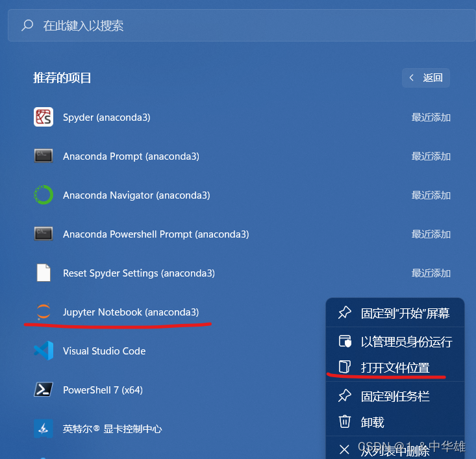Open Spyder (anaconda3) entry
Screen dimensions: 476x459
(x=242, y=117)
